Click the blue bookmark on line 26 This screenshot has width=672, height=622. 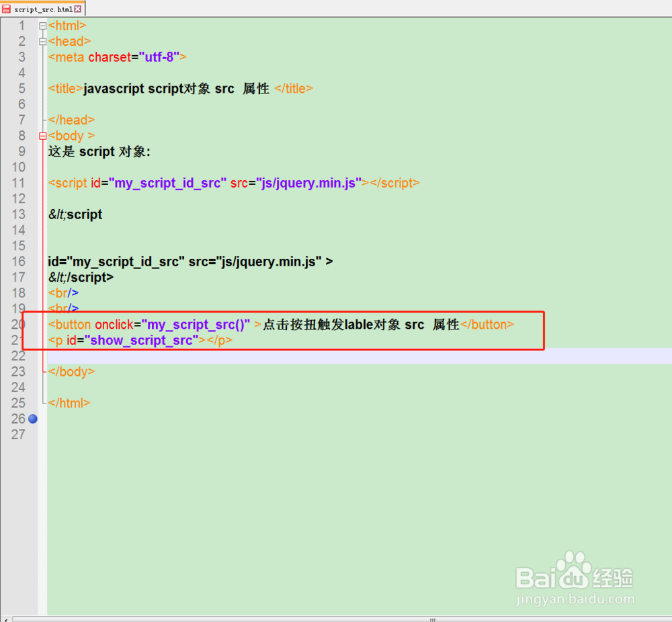pyautogui.click(x=32, y=419)
